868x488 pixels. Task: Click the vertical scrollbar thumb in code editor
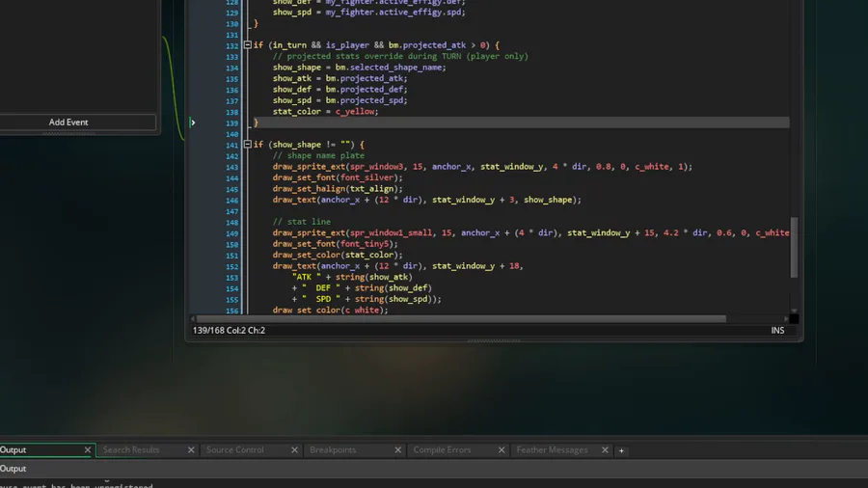click(x=794, y=247)
